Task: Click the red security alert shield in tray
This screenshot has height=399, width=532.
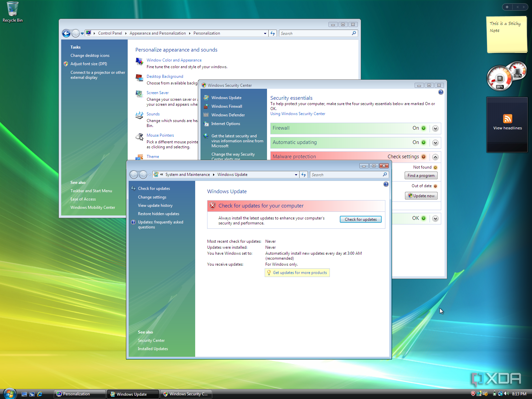Action: pos(473,394)
